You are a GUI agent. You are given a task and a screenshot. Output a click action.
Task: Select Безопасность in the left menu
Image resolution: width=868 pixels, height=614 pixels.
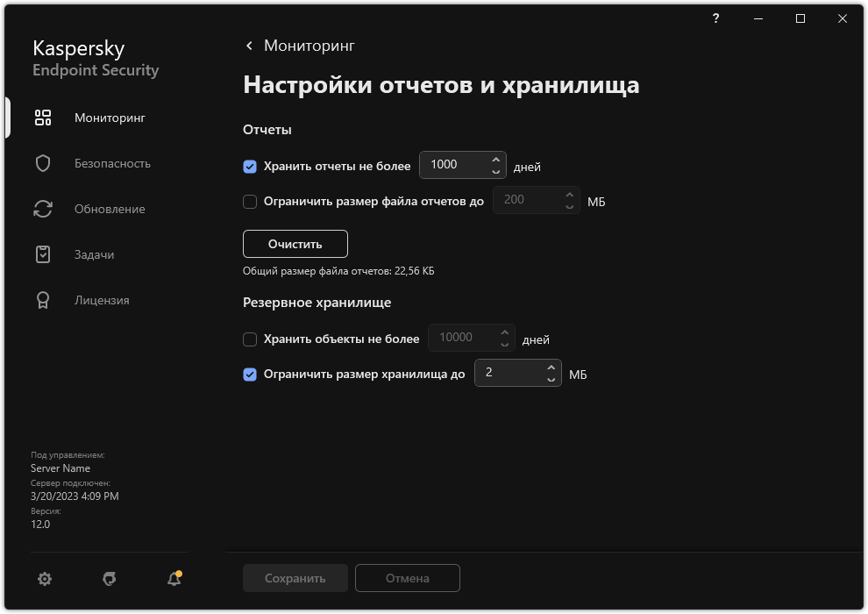click(112, 163)
